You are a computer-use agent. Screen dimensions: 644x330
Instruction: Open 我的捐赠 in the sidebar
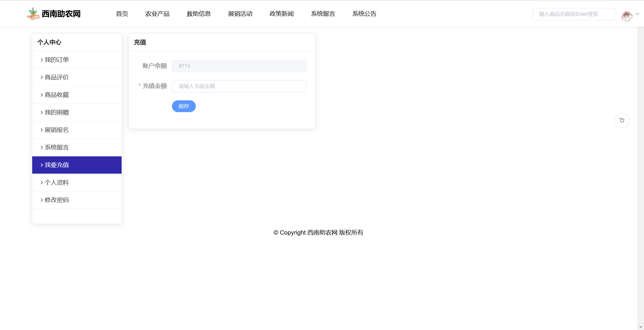click(57, 112)
